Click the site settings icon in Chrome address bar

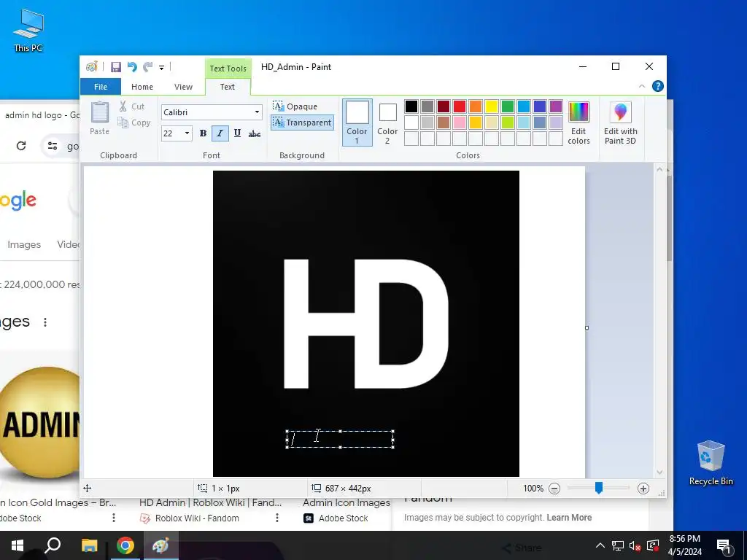pyautogui.click(x=53, y=146)
